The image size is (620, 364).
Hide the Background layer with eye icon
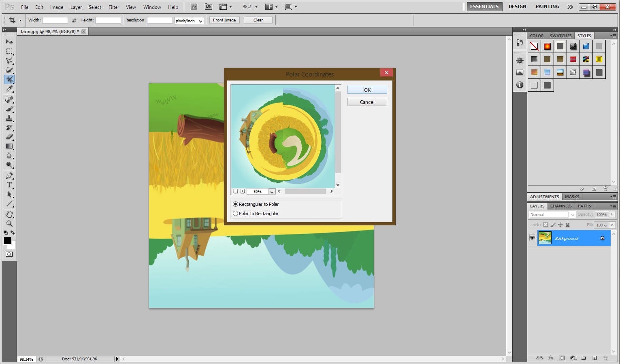[x=532, y=238]
